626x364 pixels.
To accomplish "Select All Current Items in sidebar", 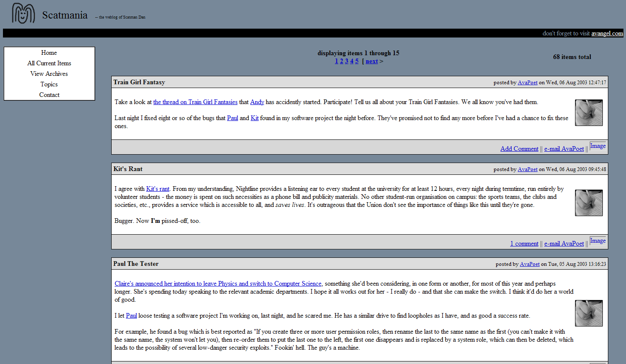I will [49, 63].
